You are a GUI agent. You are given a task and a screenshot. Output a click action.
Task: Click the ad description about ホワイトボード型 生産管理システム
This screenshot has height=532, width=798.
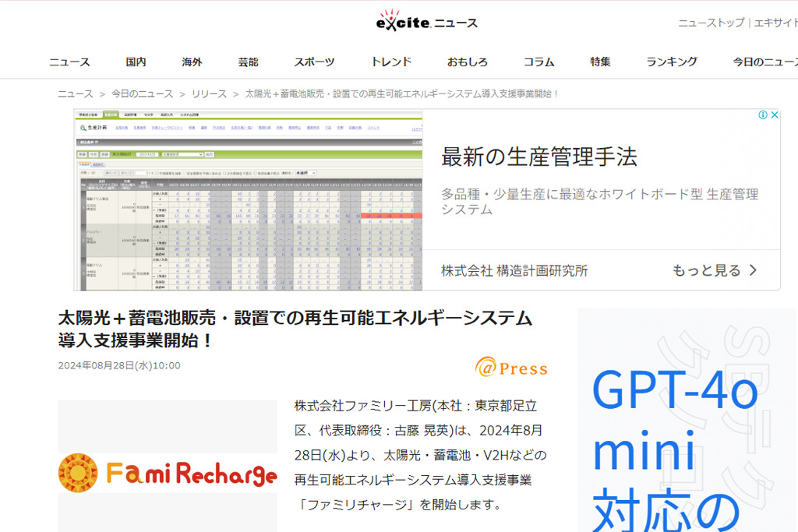(599, 202)
